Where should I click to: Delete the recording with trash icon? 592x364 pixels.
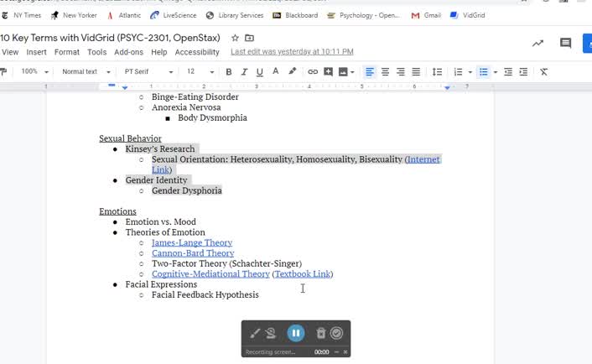(320, 333)
